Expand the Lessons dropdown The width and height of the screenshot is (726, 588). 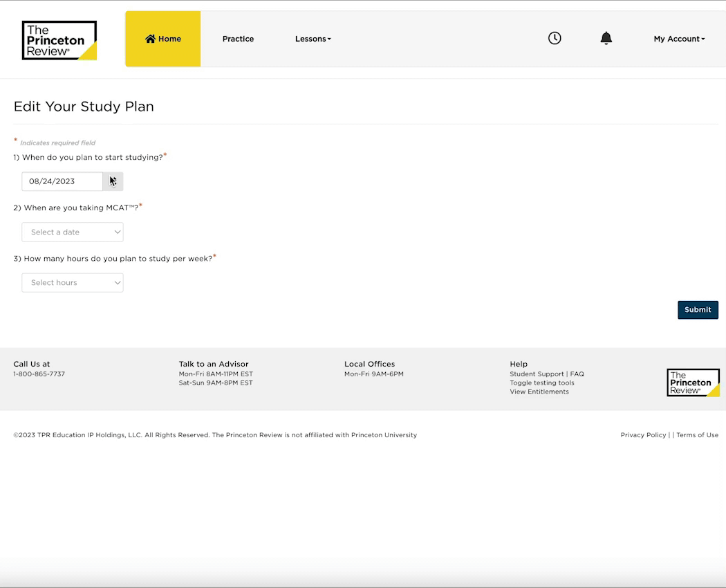[x=313, y=39]
